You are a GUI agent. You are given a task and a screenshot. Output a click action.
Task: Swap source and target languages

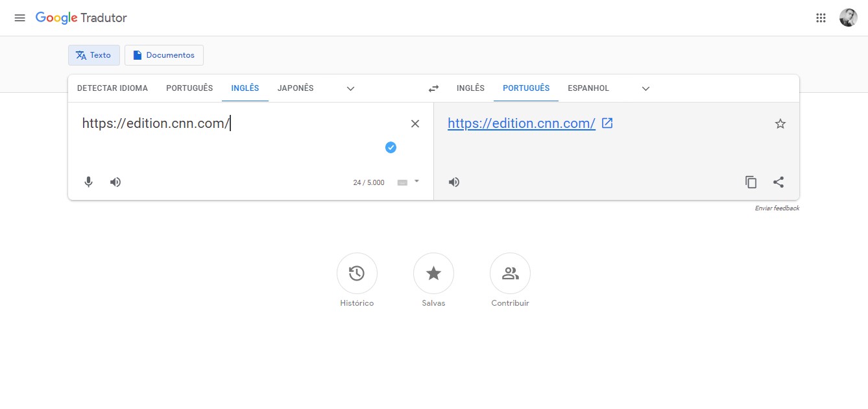point(434,89)
